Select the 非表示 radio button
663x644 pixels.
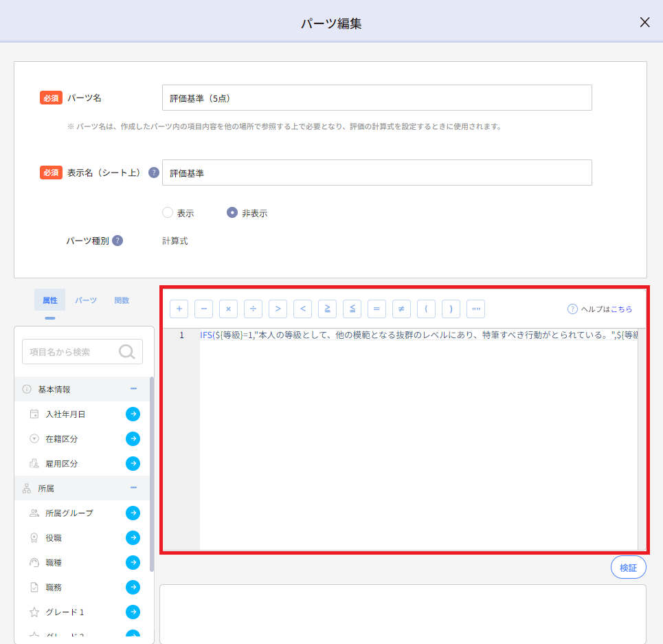pos(232,213)
